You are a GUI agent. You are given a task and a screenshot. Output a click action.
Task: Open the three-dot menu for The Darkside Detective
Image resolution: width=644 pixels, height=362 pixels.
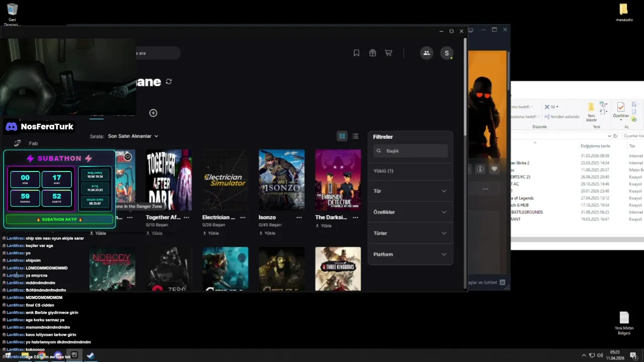click(x=356, y=217)
